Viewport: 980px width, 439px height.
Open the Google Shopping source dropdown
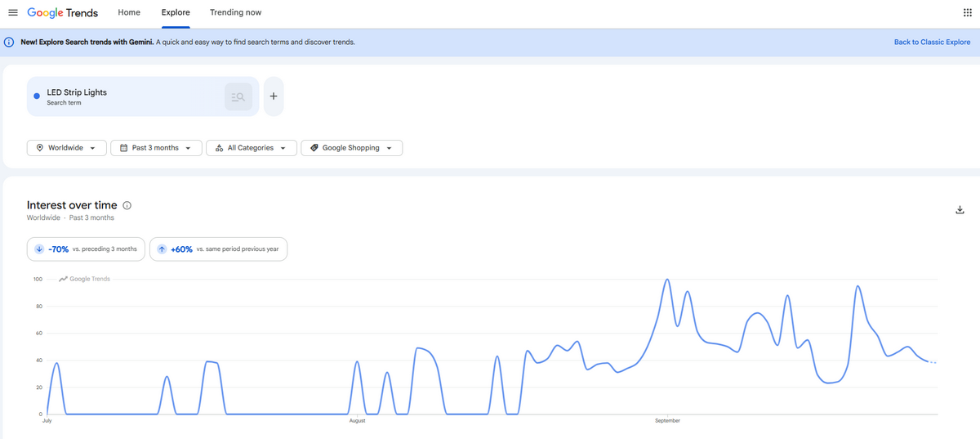(x=352, y=148)
